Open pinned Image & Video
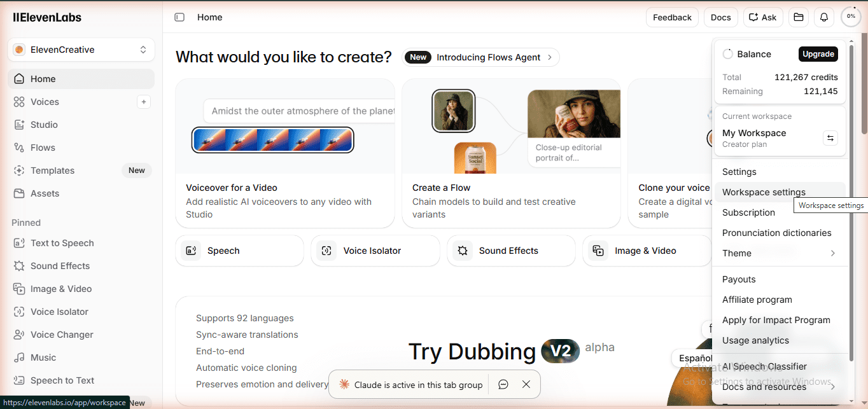Viewport: 868px width, 409px height. 81,289
